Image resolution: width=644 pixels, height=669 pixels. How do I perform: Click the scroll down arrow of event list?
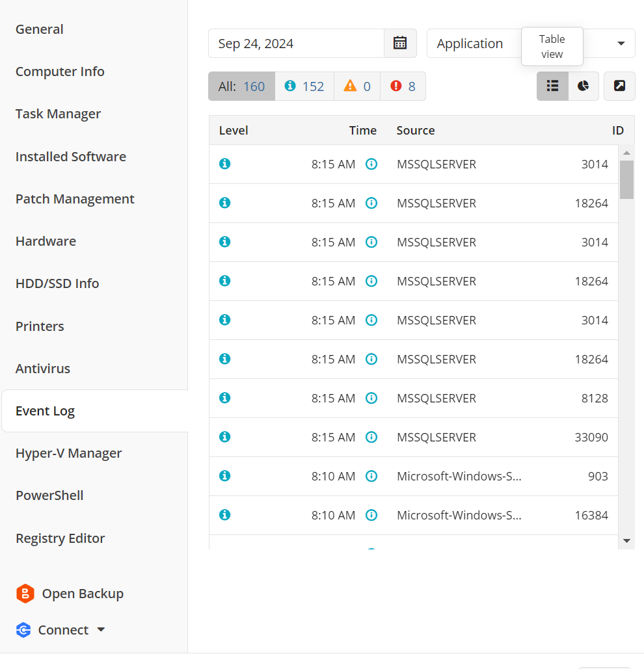click(626, 541)
